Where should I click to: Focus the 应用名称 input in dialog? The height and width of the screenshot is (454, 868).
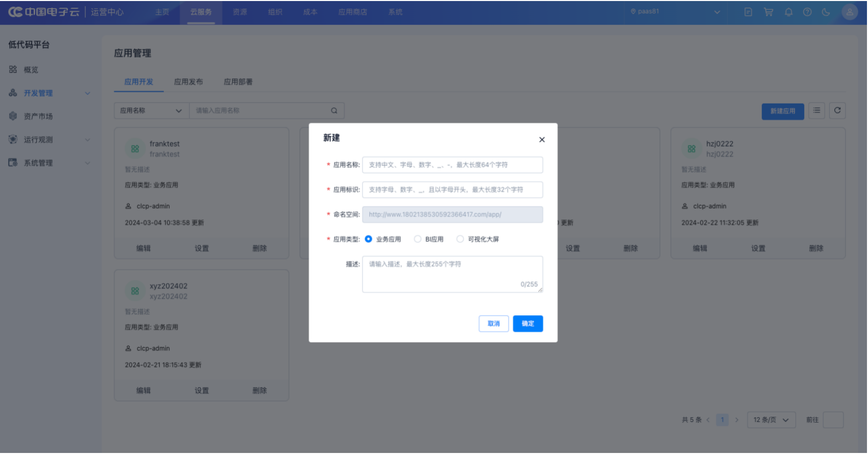[x=452, y=165]
